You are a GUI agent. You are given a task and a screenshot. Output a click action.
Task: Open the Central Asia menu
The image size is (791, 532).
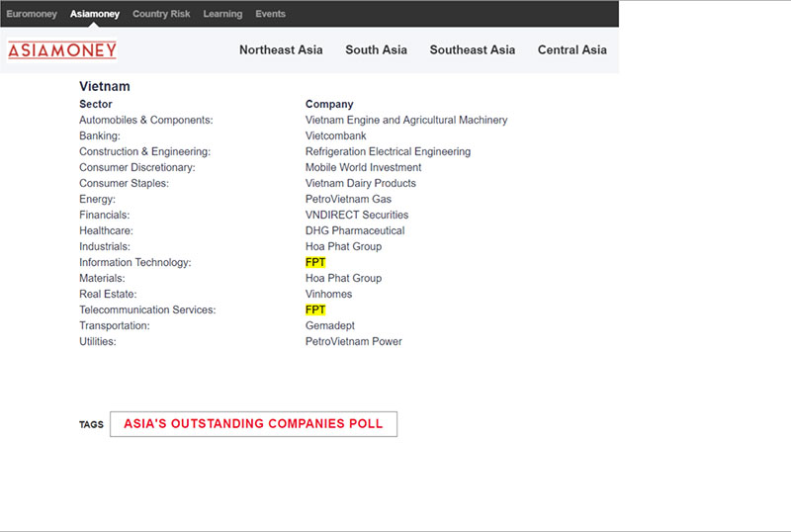tap(571, 49)
